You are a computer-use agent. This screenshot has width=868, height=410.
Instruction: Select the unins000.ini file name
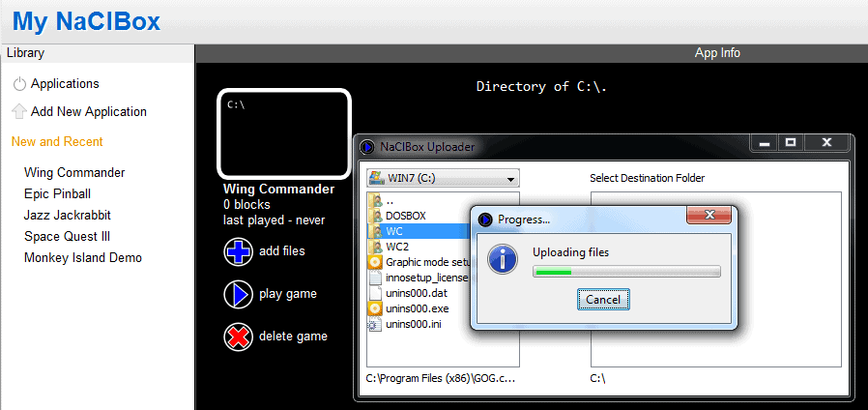[414, 324]
